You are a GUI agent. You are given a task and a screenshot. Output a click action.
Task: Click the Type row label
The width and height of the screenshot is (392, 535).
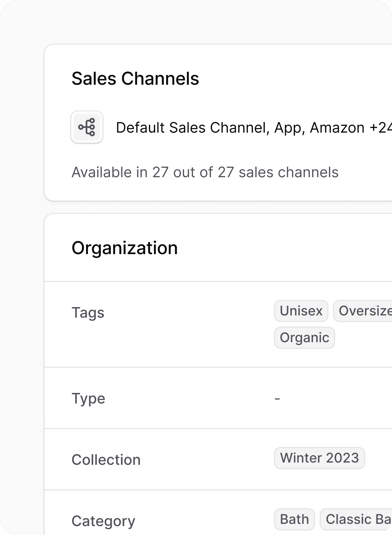click(88, 398)
